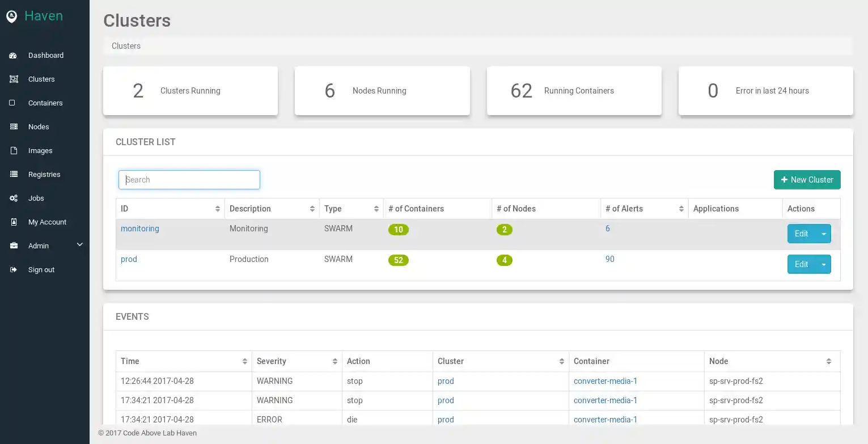Click the Containers square icon in sidebar

click(12, 103)
